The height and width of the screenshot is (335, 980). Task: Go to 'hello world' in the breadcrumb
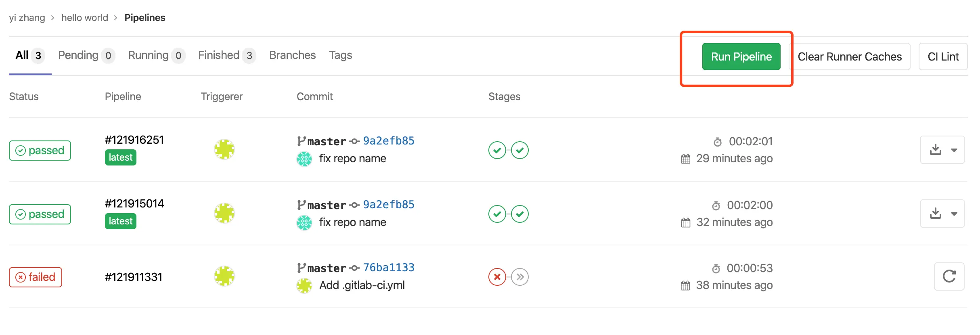(85, 18)
